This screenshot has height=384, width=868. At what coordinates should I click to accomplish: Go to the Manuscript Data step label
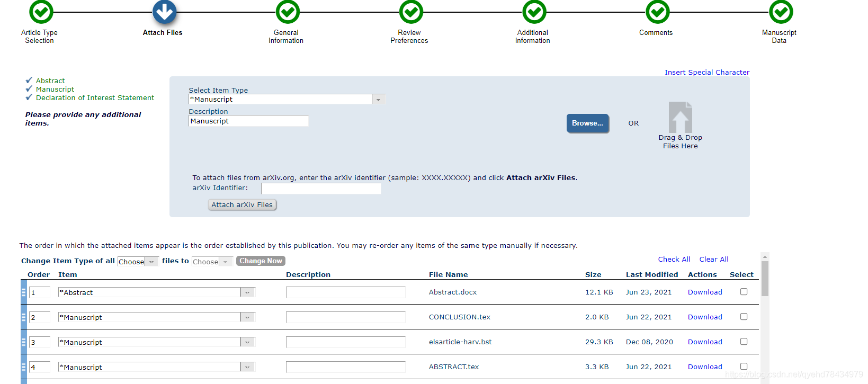pos(779,37)
